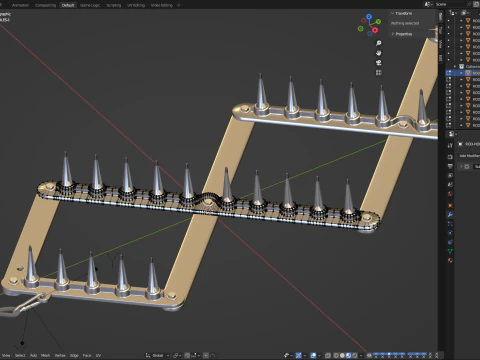Image resolution: width=480 pixels, height=360 pixels.
Task: Collapse the Collection row in outliner
Action: (x=455, y=67)
